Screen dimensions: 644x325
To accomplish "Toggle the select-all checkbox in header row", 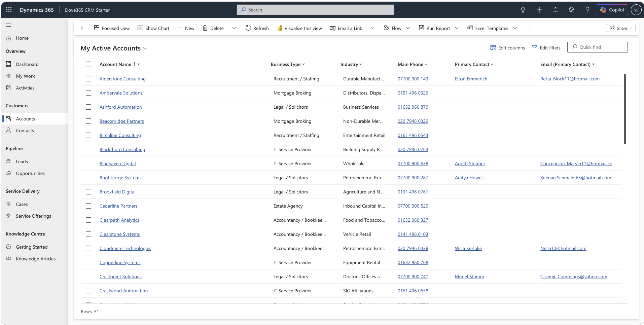I will [88, 64].
